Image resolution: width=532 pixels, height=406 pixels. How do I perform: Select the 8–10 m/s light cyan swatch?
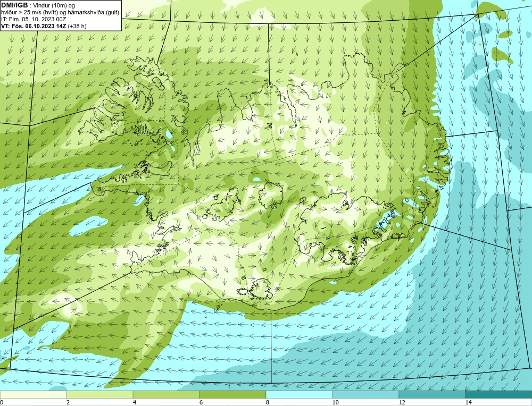point(299,394)
